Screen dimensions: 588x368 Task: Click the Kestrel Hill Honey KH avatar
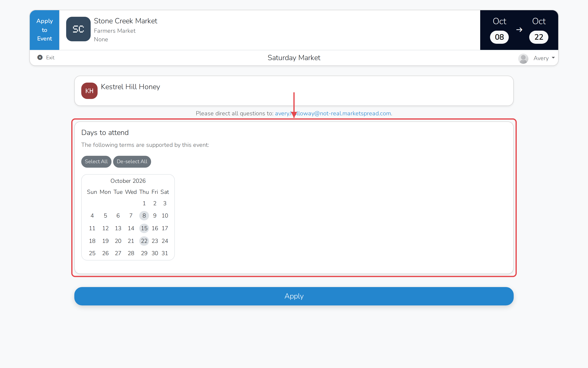pos(89,91)
